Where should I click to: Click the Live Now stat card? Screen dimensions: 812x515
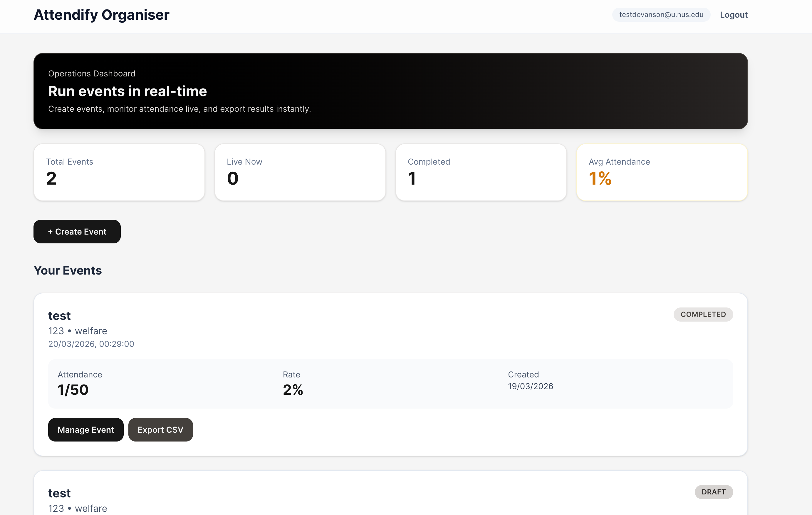(300, 172)
